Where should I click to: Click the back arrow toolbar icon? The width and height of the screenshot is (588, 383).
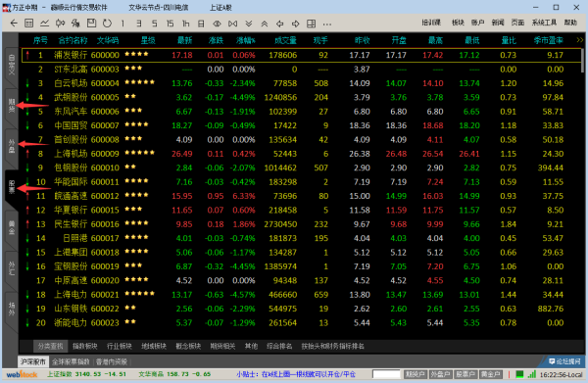[x=14, y=24]
